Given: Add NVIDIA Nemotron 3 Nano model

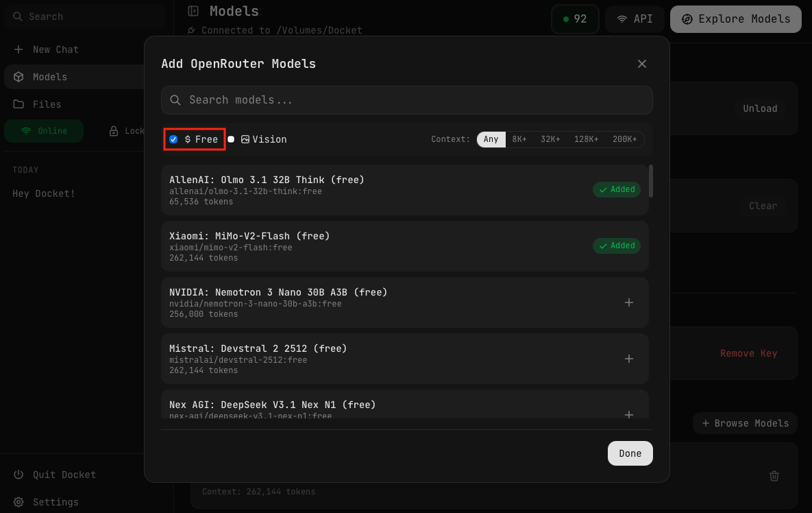Looking at the screenshot, I should 629,302.
